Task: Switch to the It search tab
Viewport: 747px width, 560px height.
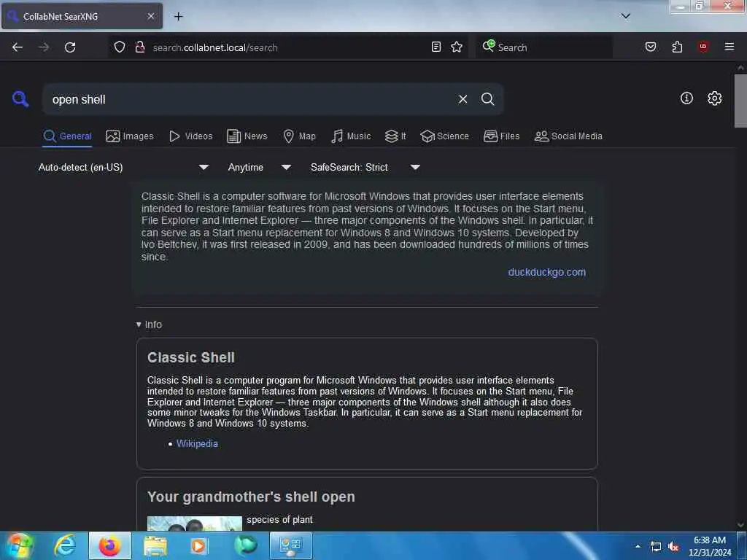Action: pos(395,136)
